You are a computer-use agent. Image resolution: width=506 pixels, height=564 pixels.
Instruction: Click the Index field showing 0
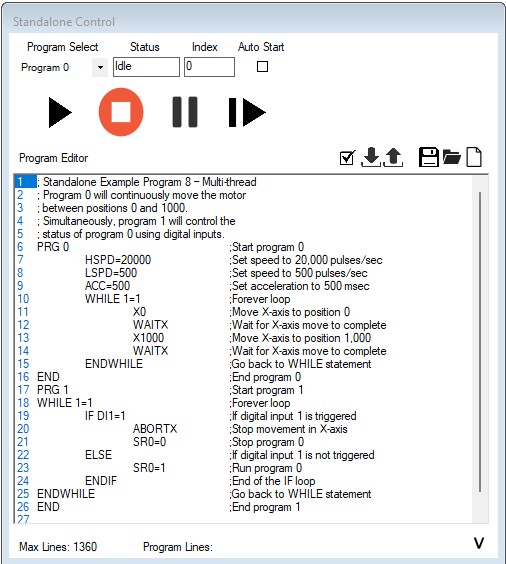point(209,67)
